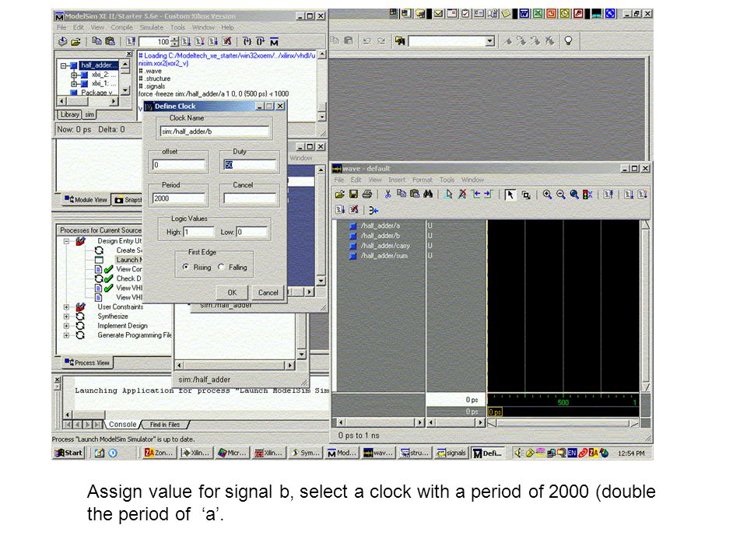Screen dimensions: 747x560
Task: Collapse half_adder node in sim tree
Action: [x=63, y=65]
